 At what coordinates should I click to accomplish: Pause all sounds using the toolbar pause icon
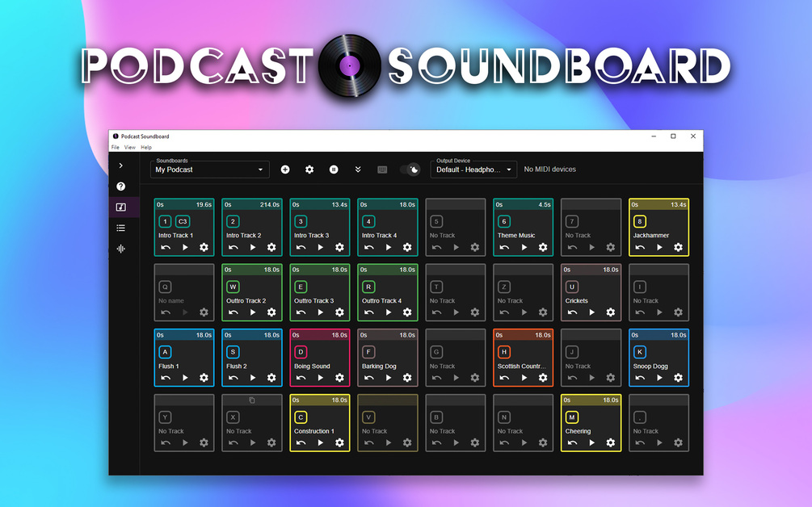[334, 170]
